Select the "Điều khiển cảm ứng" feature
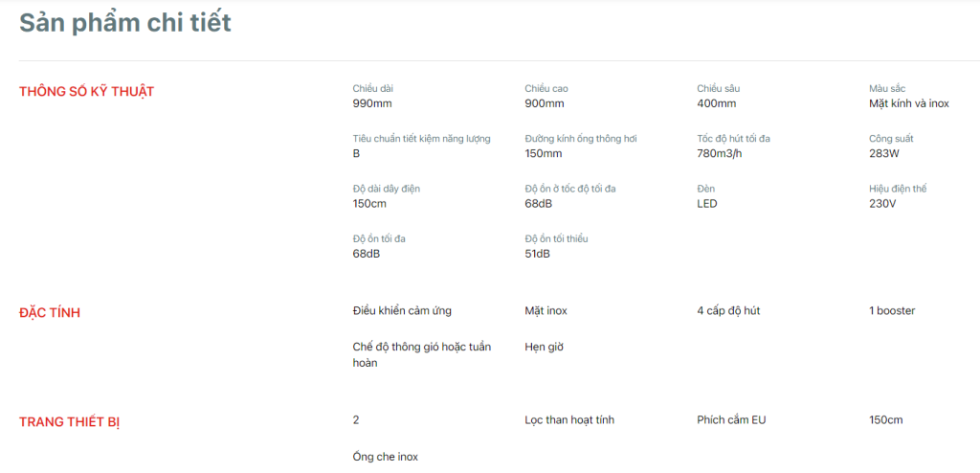Screen dimensions: 980x473 click(x=402, y=311)
